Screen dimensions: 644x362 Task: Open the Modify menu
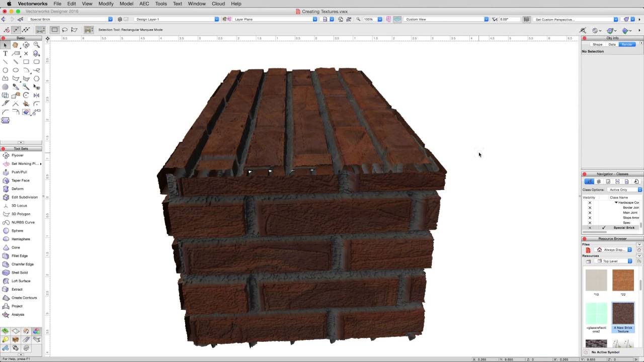point(106,4)
